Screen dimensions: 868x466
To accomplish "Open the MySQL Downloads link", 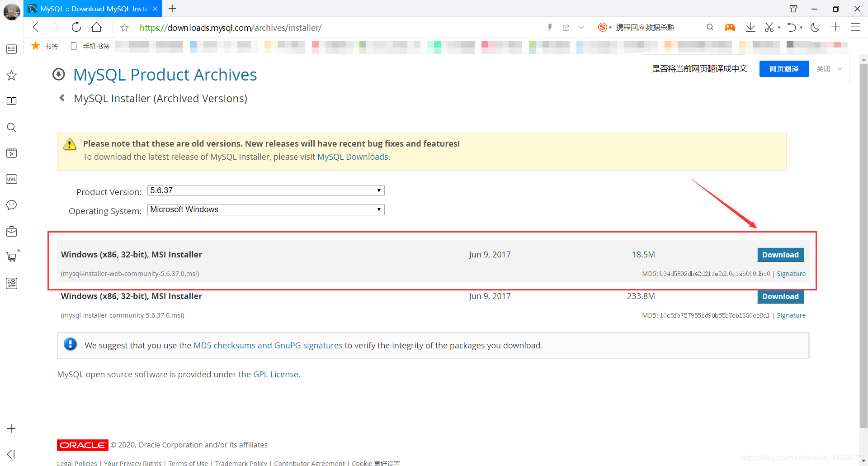I will point(353,157).
